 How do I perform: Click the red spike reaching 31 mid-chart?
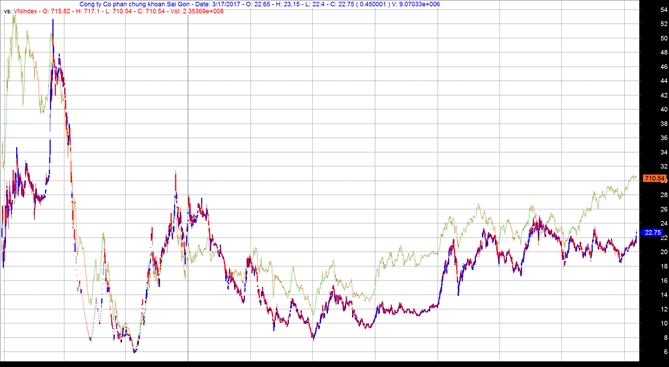click(x=175, y=174)
